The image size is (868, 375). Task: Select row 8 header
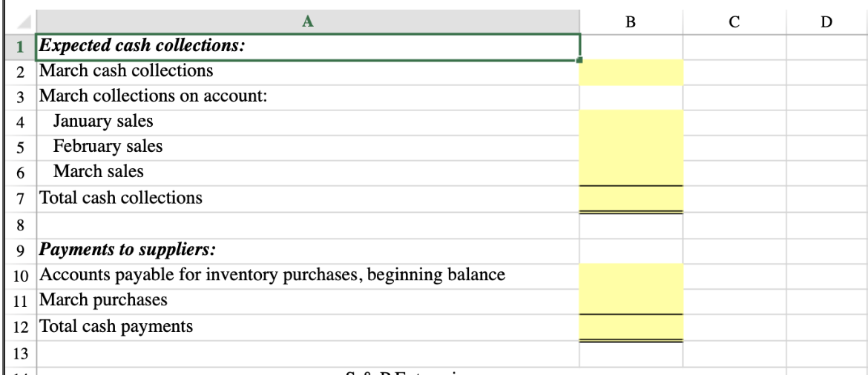coord(21,225)
